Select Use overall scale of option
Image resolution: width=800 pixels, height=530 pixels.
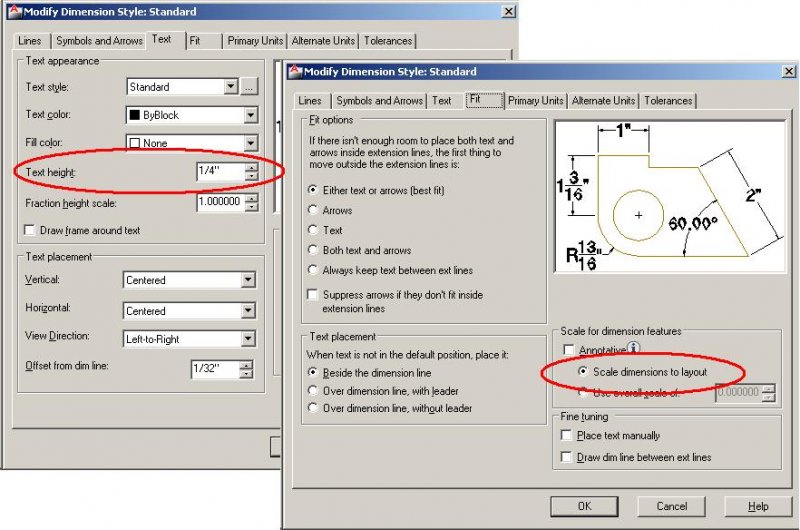(582, 392)
